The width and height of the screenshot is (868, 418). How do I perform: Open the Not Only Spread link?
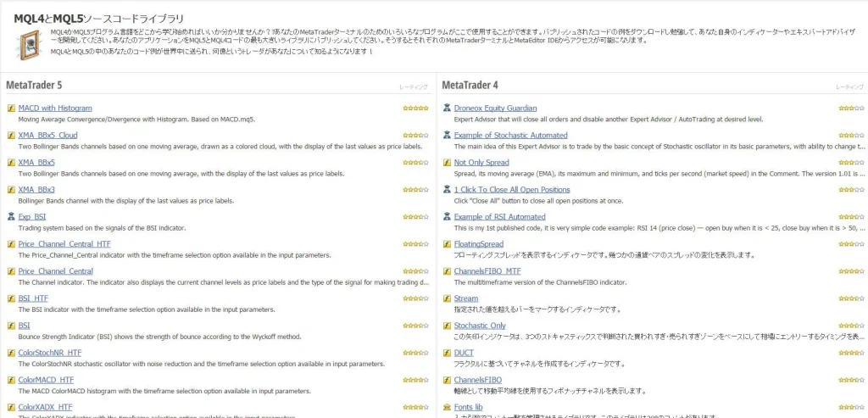(481, 163)
